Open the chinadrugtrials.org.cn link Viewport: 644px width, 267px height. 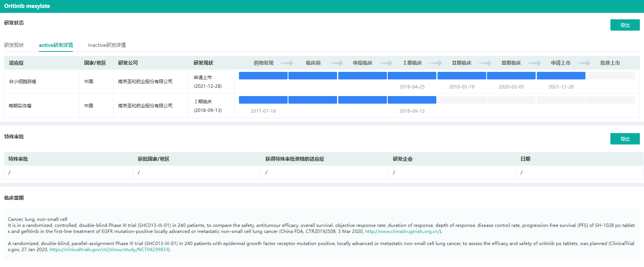pos(402,231)
